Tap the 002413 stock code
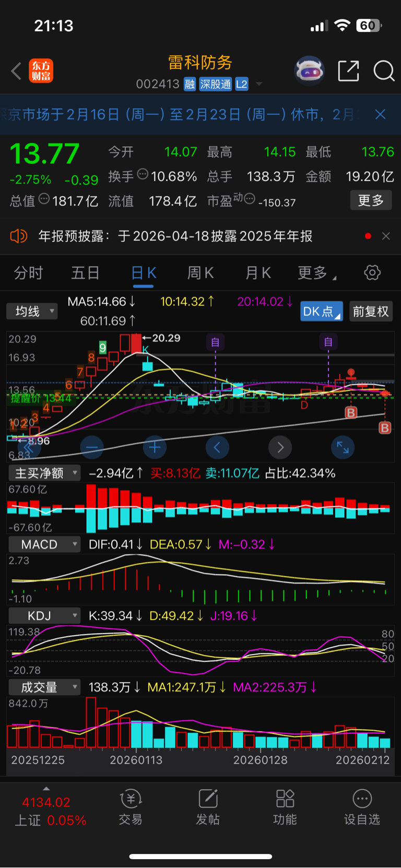The height and width of the screenshot is (868, 401). [x=158, y=84]
